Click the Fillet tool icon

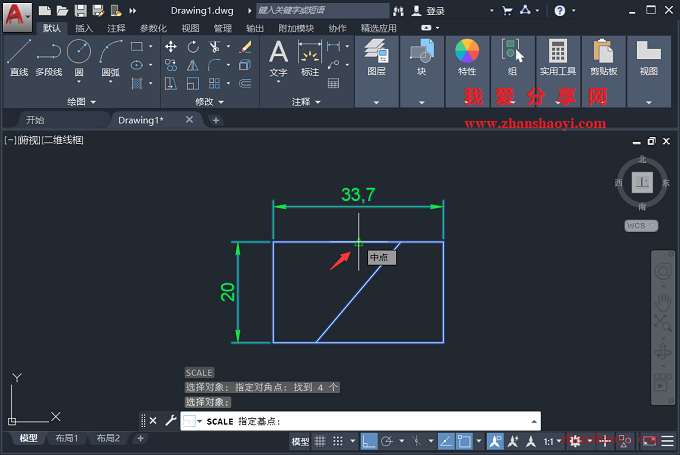click(214, 65)
